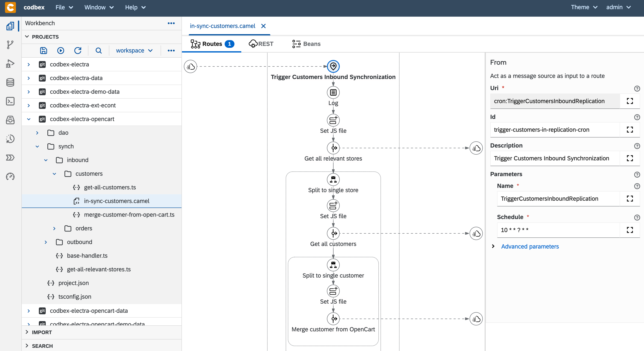Select the Merge customer from OpenCart node icon

[333, 319]
